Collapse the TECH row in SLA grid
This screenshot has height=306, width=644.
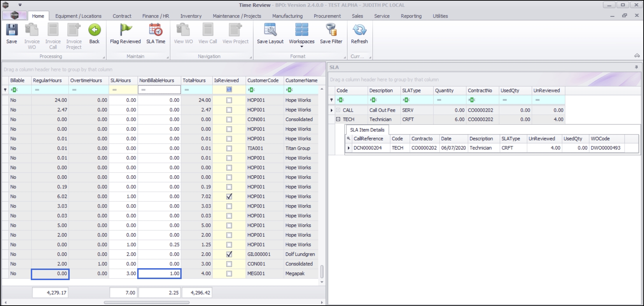point(338,119)
